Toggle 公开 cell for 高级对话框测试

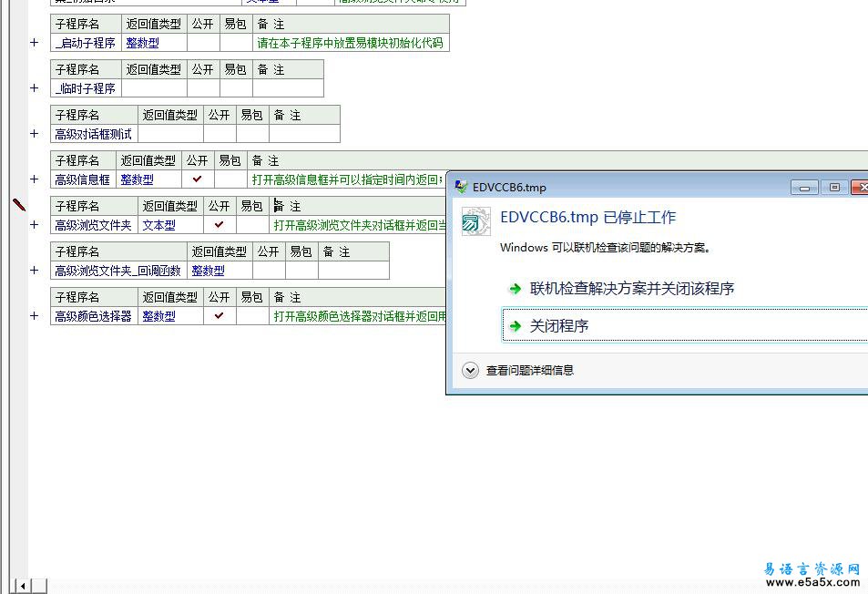220,133
